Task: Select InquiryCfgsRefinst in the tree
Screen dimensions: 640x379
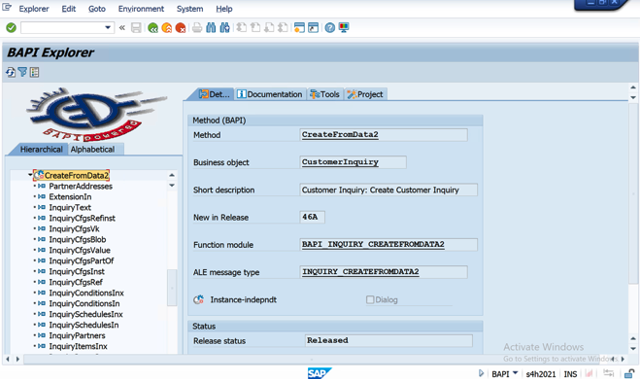Action: (x=82, y=218)
